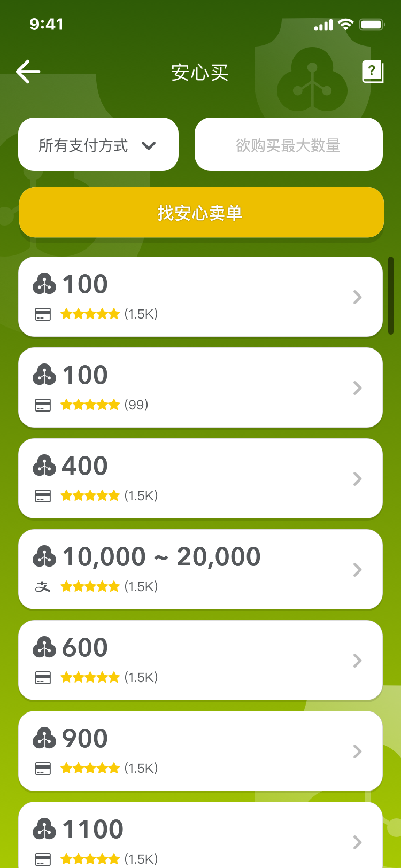401x868 pixels.
Task: Tap the clover coin icon beside 1100
Action: click(44, 830)
